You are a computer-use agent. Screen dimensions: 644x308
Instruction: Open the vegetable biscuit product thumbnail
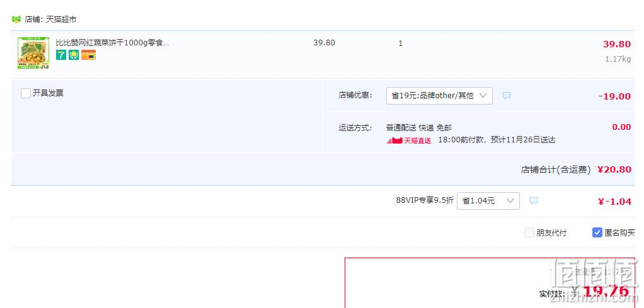point(33,53)
